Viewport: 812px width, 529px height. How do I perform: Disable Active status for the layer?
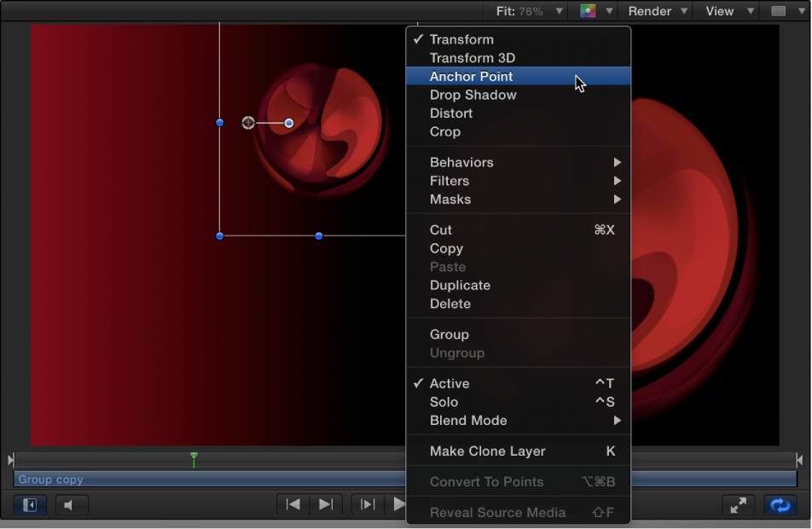[x=449, y=383]
